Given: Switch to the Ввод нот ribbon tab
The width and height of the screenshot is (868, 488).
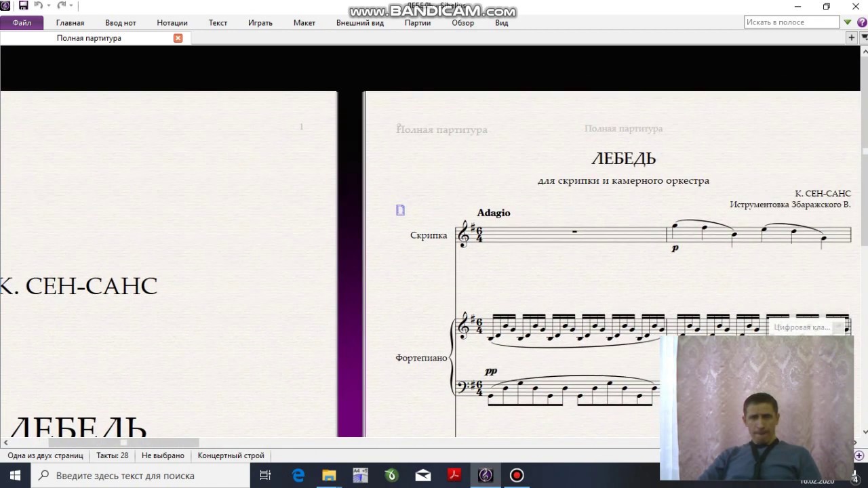Looking at the screenshot, I should click(121, 22).
